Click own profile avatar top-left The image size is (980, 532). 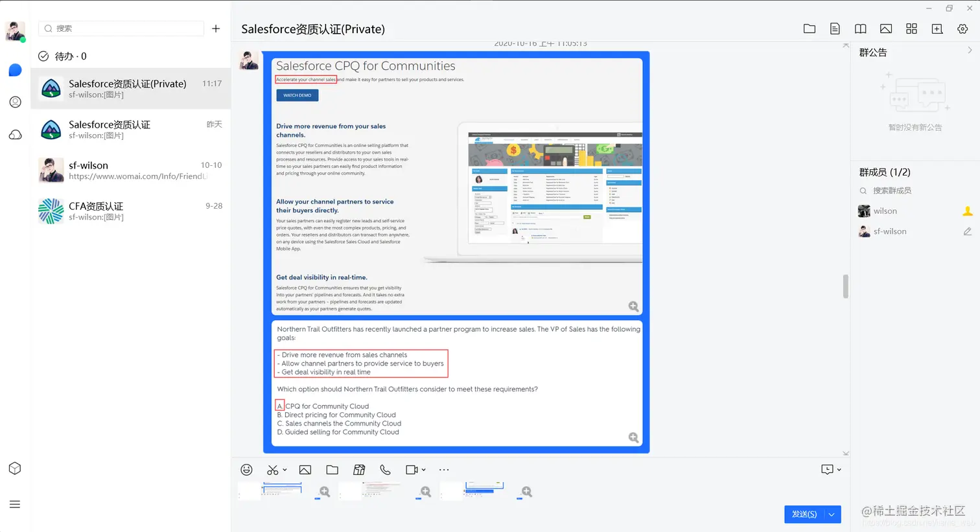coord(15,31)
